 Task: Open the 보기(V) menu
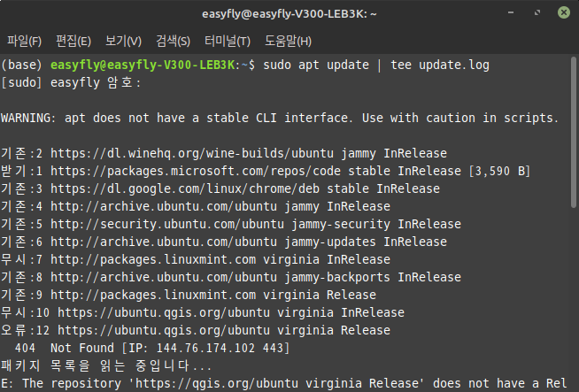point(123,41)
